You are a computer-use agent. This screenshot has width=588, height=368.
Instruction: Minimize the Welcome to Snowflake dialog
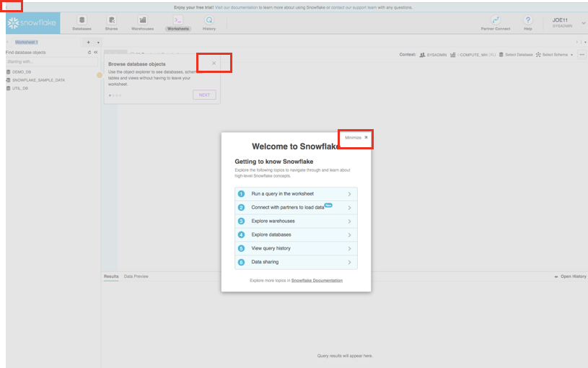pyautogui.click(x=356, y=137)
